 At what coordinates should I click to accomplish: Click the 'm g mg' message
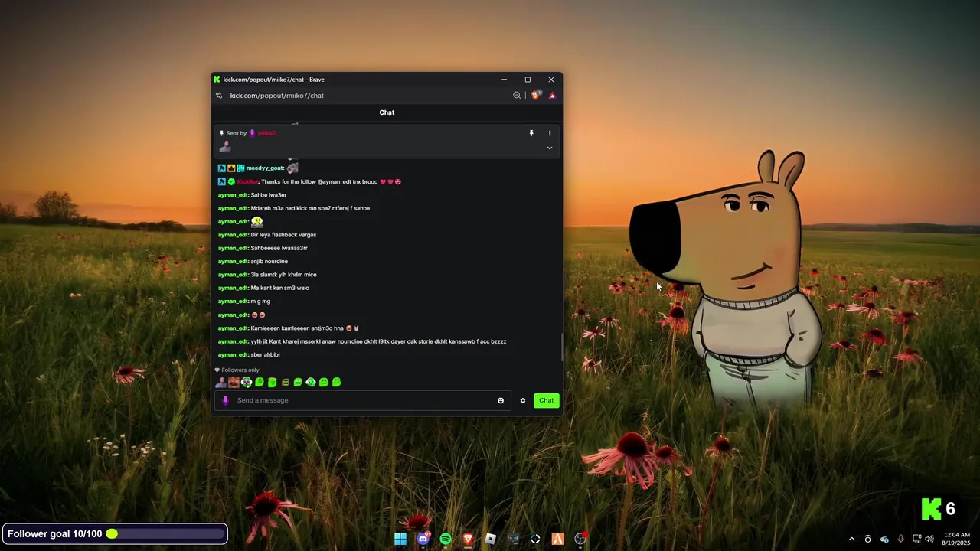pyautogui.click(x=260, y=302)
